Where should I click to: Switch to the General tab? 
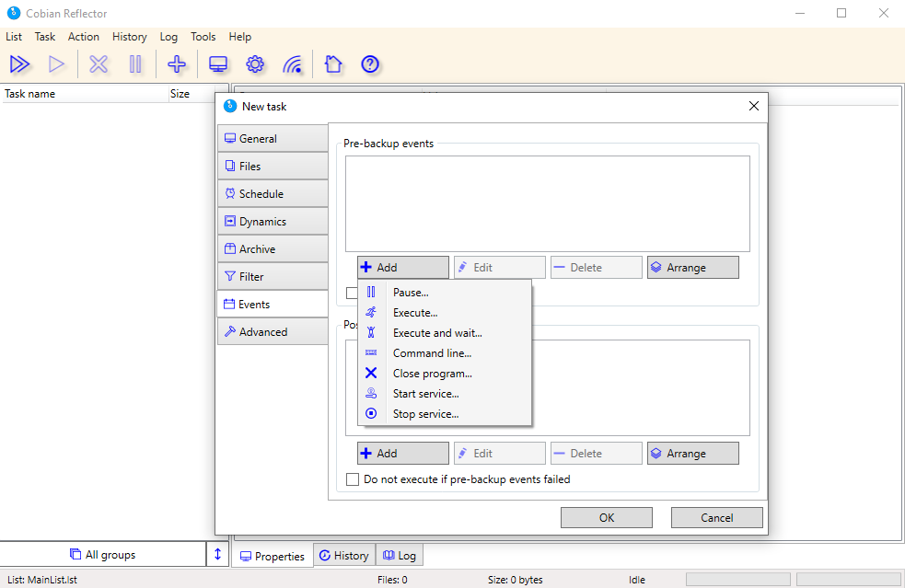click(273, 139)
